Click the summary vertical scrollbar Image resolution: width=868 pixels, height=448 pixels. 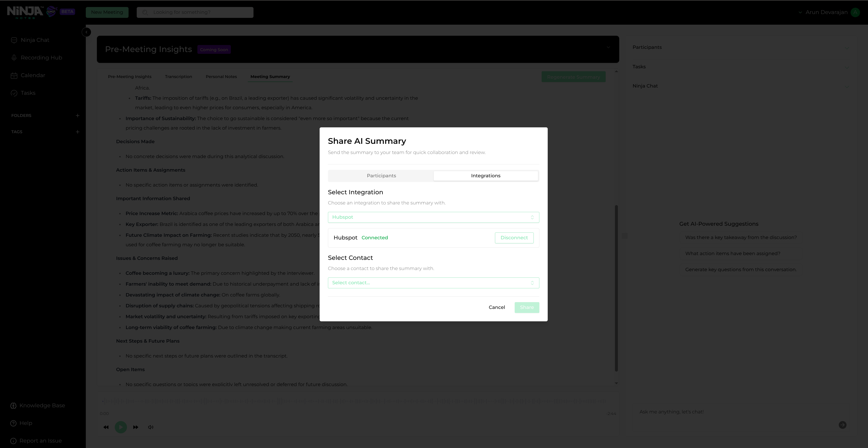616,288
